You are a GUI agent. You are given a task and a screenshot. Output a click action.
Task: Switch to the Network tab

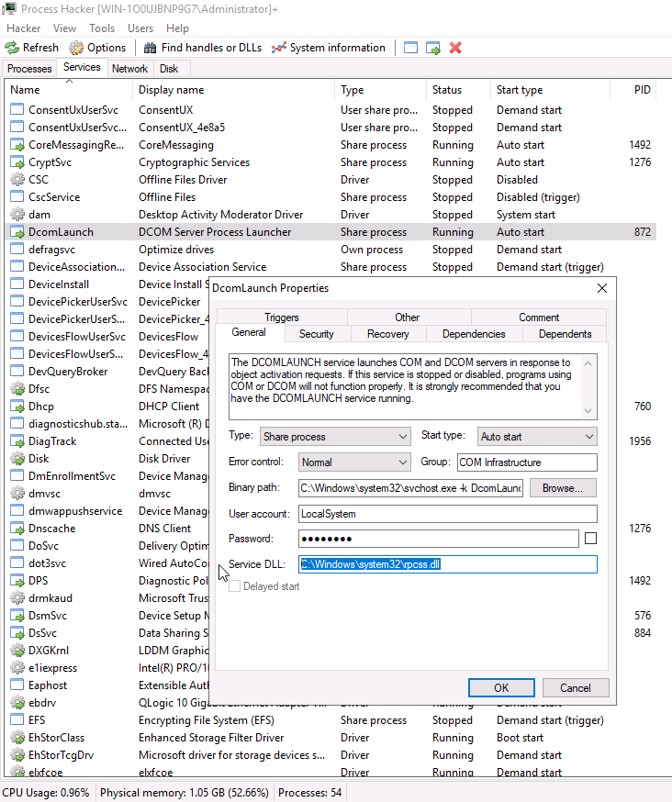(x=129, y=69)
